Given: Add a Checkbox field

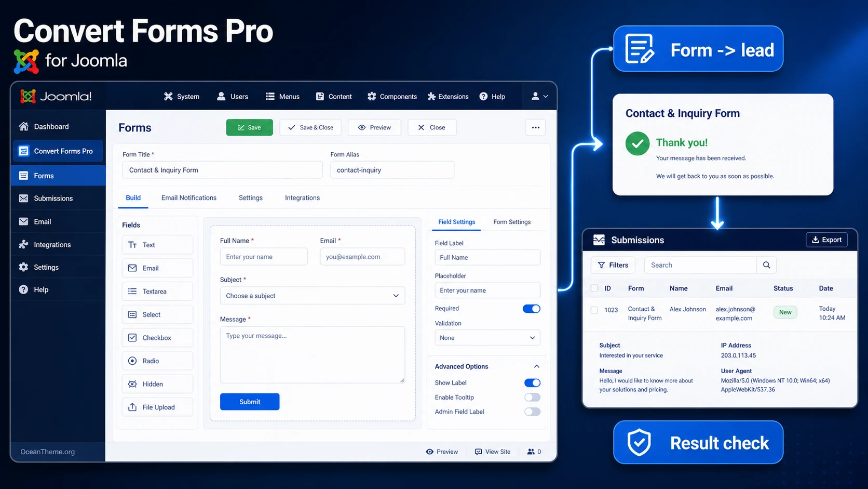Looking at the screenshot, I should (x=157, y=338).
